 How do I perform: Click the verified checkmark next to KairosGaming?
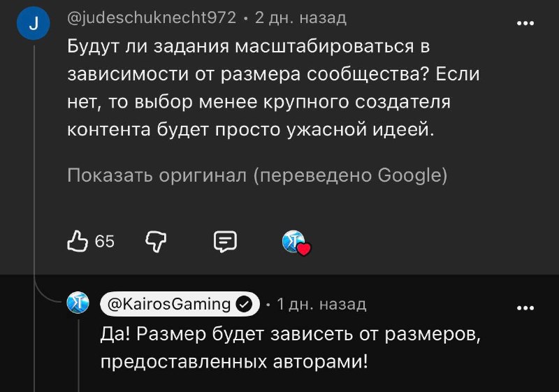244,305
